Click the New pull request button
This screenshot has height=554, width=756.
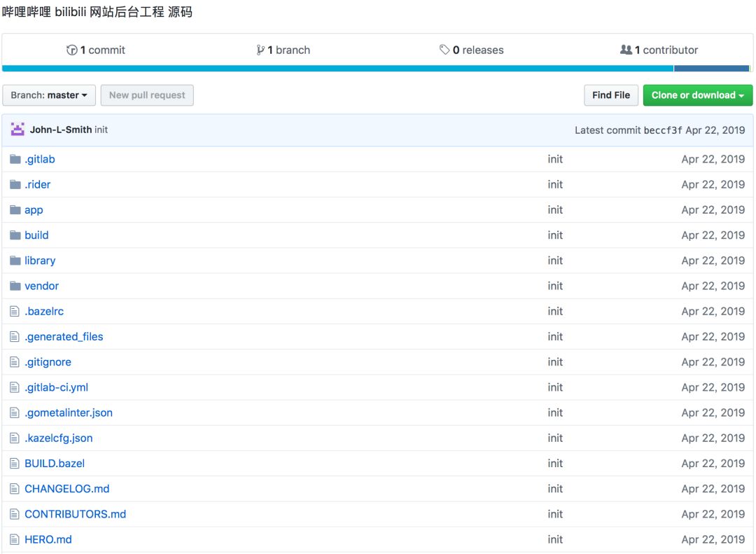coord(147,95)
